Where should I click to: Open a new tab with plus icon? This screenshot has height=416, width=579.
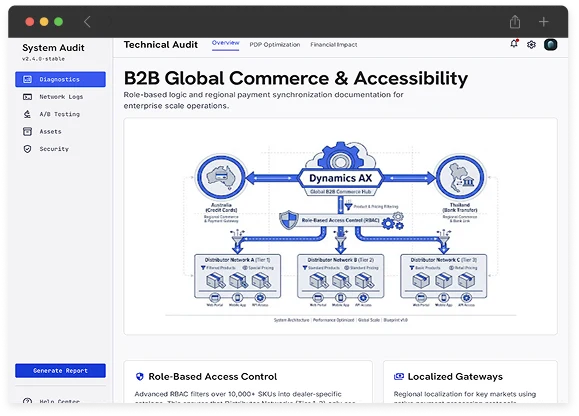tap(543, 22)
